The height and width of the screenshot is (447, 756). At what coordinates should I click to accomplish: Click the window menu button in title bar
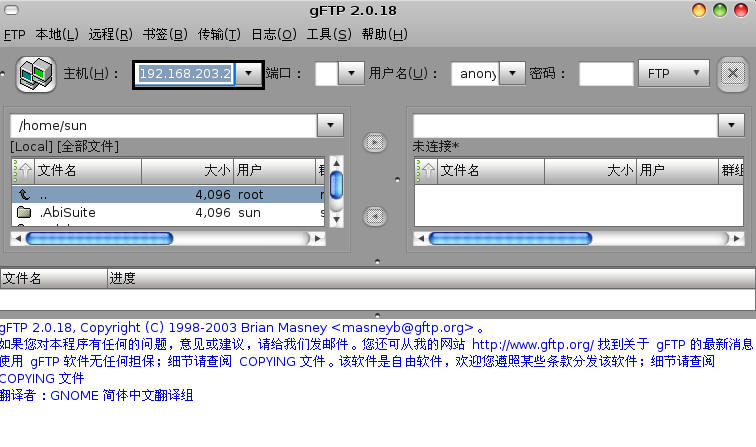click(11, 10)
